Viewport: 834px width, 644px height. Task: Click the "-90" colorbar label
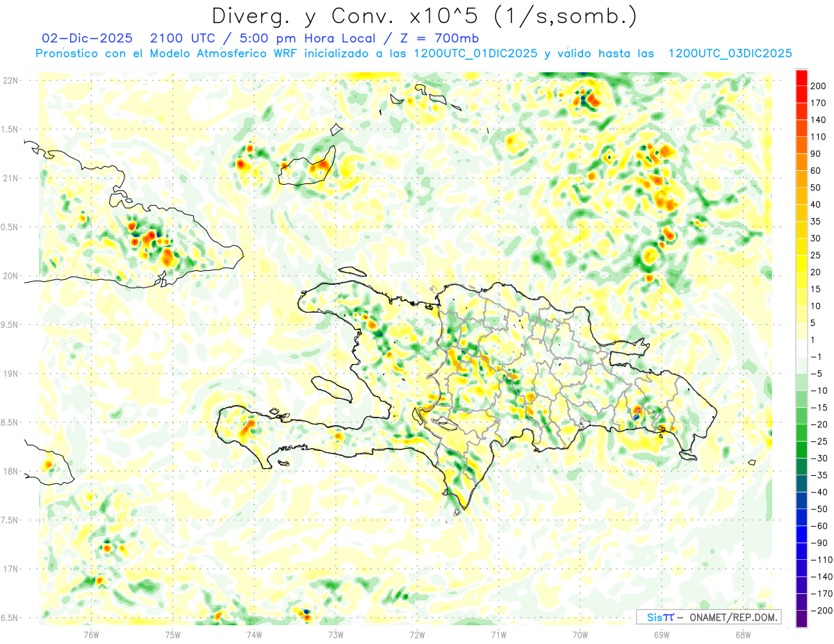[821, 543]
